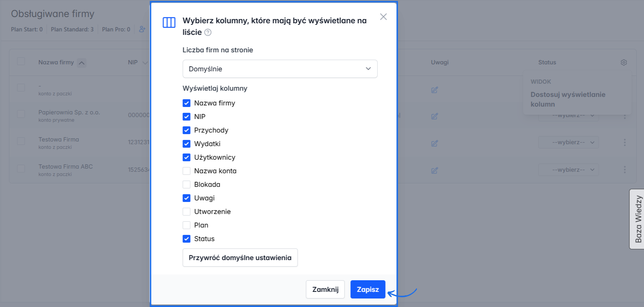Screen dimensions: 644x307
Task: Uncheck the Status column checkbox
Action: click(x=186, y=239)
